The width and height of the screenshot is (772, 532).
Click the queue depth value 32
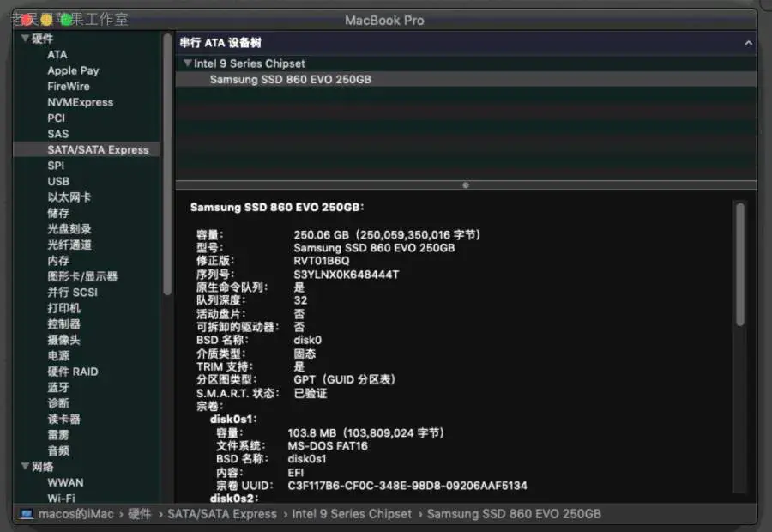(300, 300)
